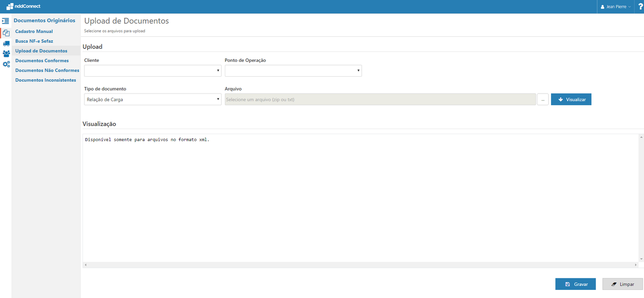The image size is (644, 298).
Task: Expand the Cliente dropdown
Action: click(153, 71)
